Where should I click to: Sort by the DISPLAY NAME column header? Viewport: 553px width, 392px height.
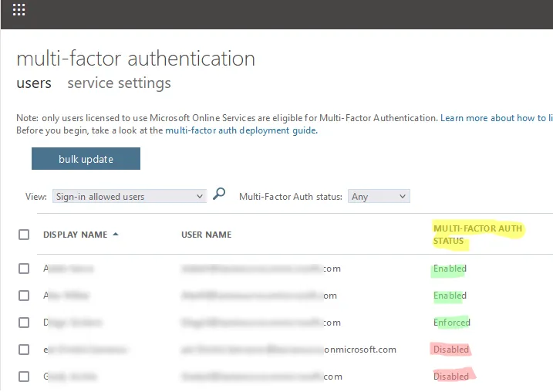pyautogui.click(x=75, y=235)
